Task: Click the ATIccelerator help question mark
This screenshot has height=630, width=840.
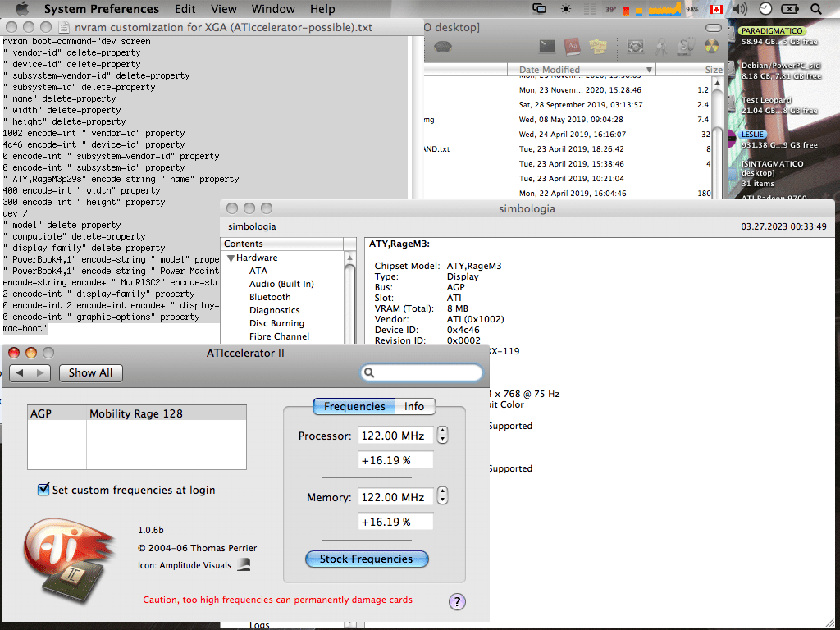Action: pyautogui.click(x=457, y=601)
